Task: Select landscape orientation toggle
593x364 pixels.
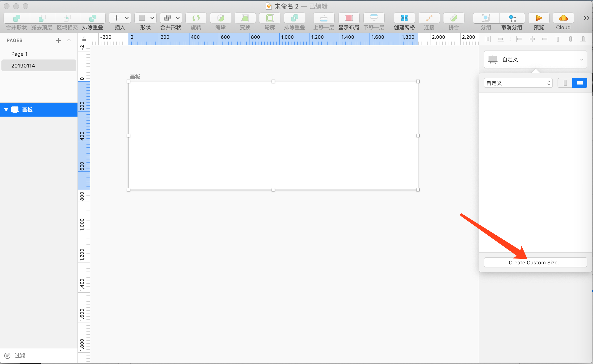Action: click(x=580, y=83)
